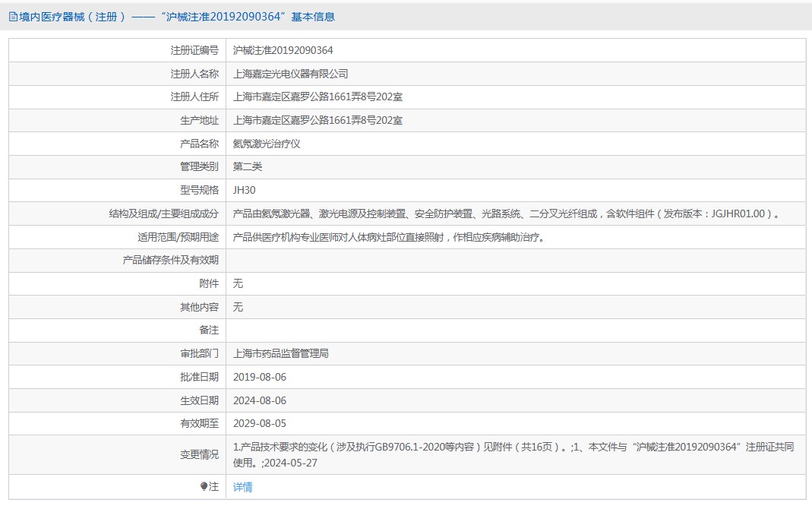
Task: Click management category value 第二类
Action: tap(248, 166)
